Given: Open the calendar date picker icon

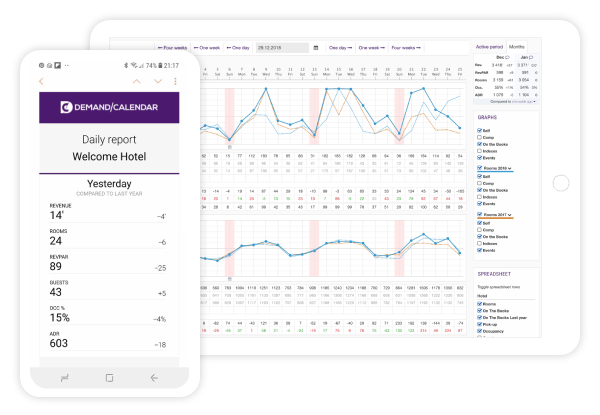Looking at the screenshot, I should coord(316,47).
